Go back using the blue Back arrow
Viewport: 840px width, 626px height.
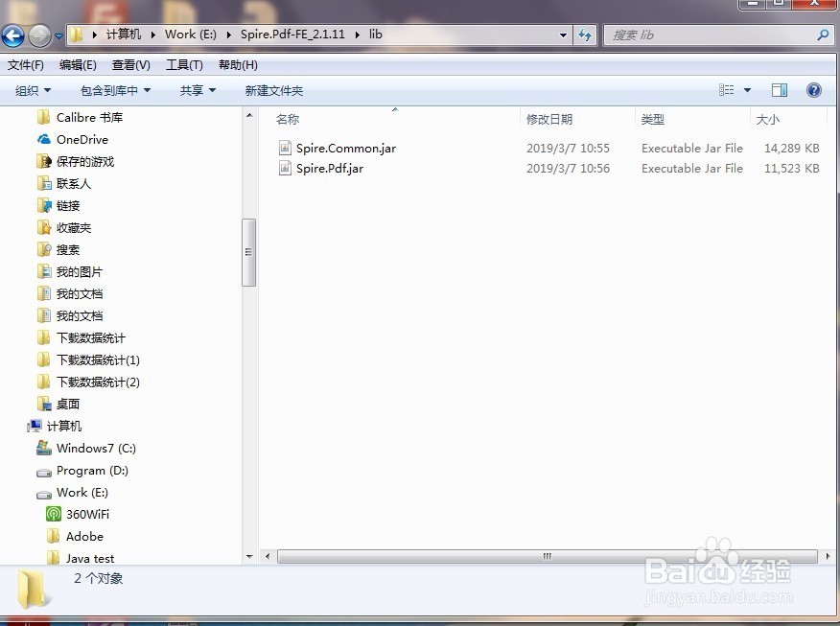pos(12,35)
